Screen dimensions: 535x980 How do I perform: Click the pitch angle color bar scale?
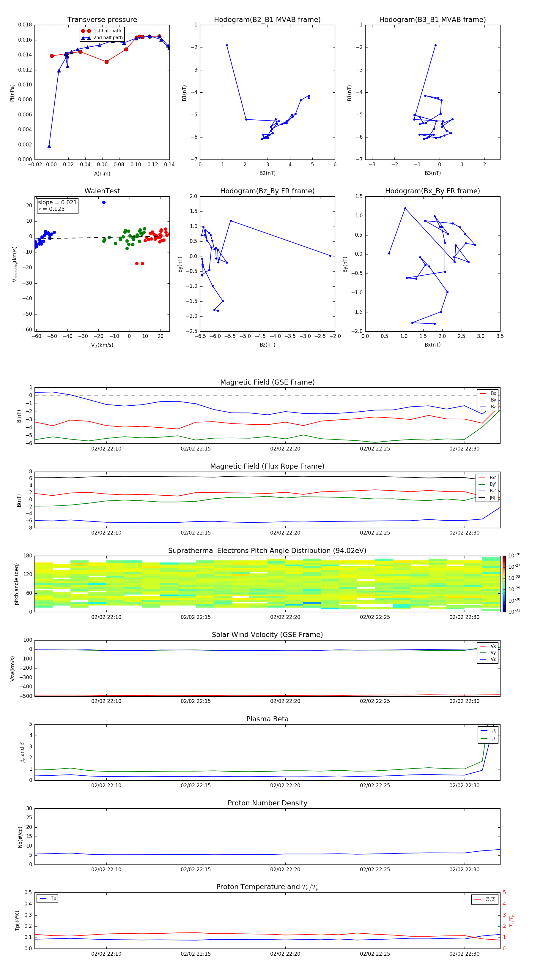pos(504,584)
